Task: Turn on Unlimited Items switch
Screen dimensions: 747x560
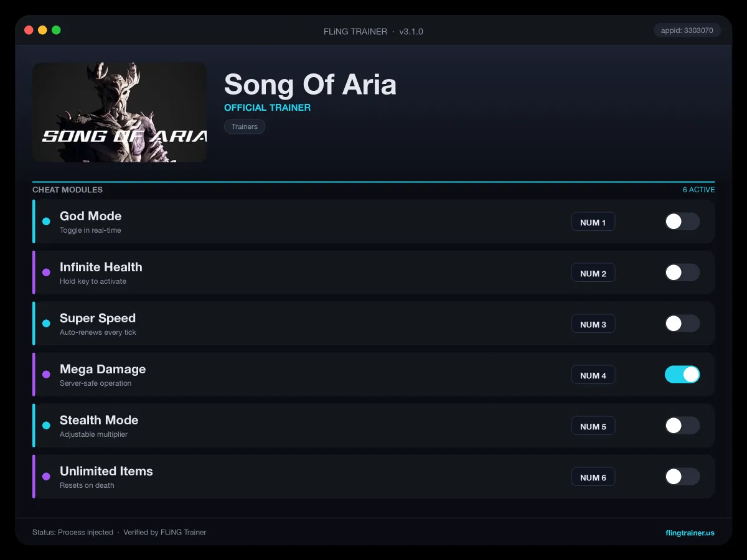Action: click(x=682, y=477)
